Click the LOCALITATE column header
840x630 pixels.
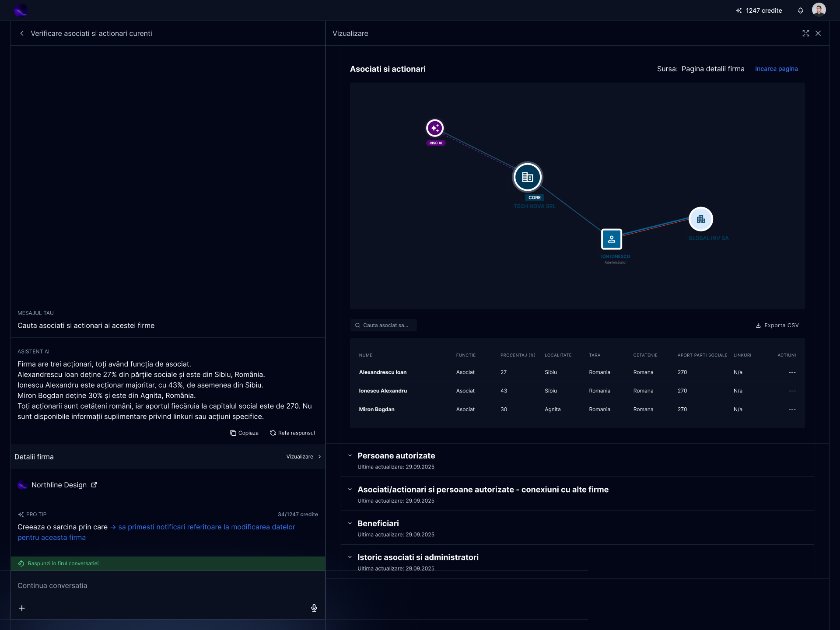558,355
